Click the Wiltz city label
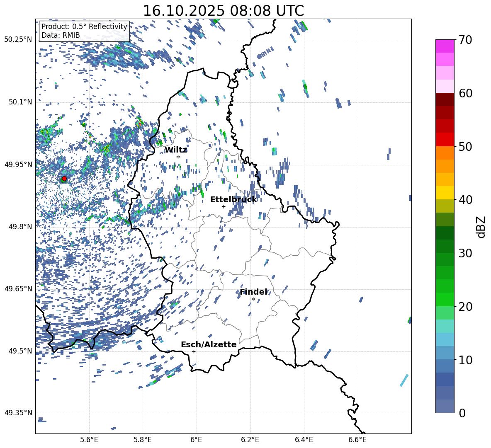 pyautogui.click(x=176, y=150)
